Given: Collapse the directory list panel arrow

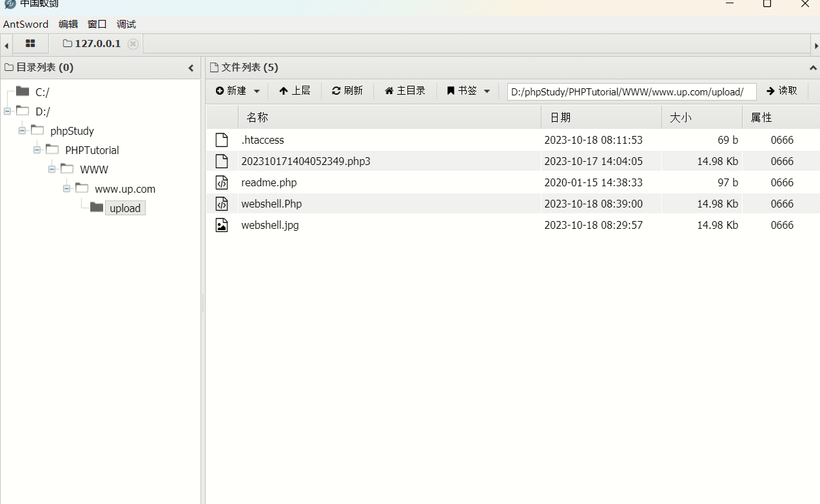Looking at the screenshot, I should 191,68.
